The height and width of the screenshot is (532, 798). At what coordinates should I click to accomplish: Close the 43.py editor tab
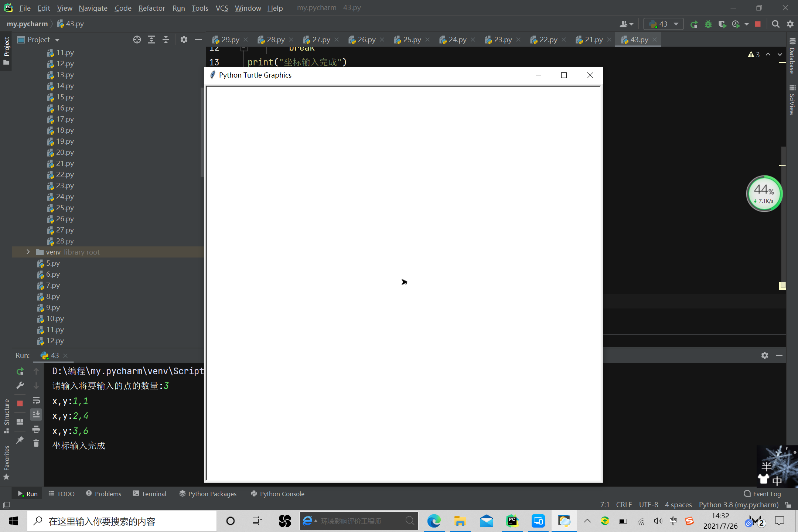tap(655, 40)
